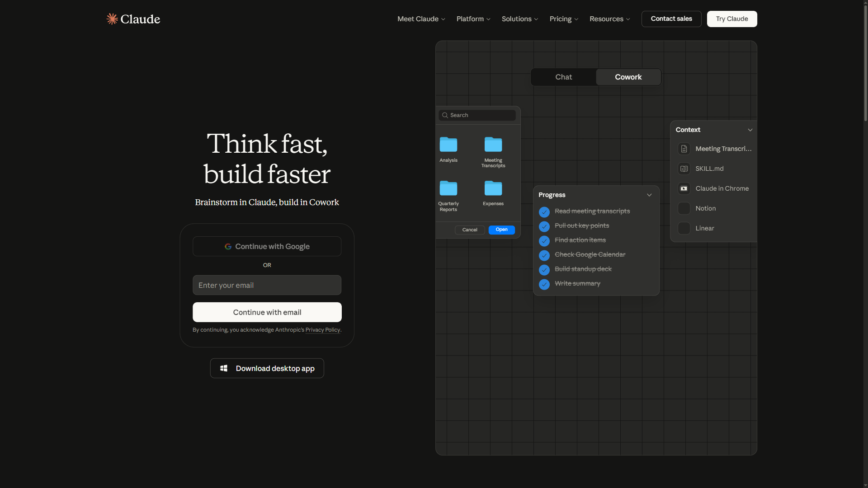This screenshot has width=868, height=488.
Task: Click the Notion label
Action: 705,208
